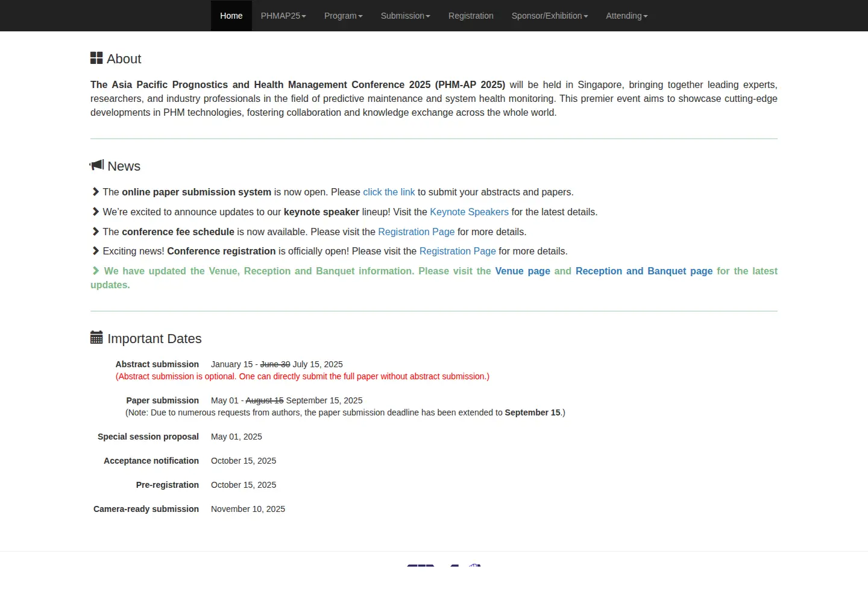Click the 'Acceptance notification' label
868x603 pixels.
pyautogui.click(x=151, y=461)
